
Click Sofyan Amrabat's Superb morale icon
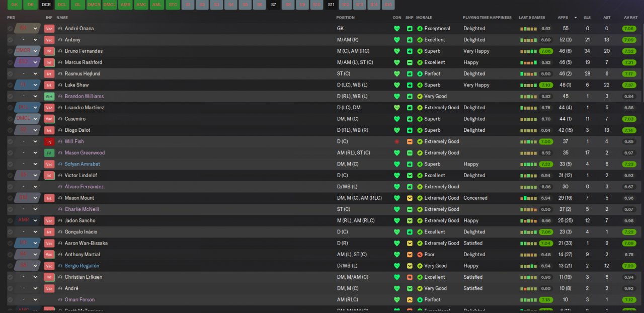coord(420,165)
